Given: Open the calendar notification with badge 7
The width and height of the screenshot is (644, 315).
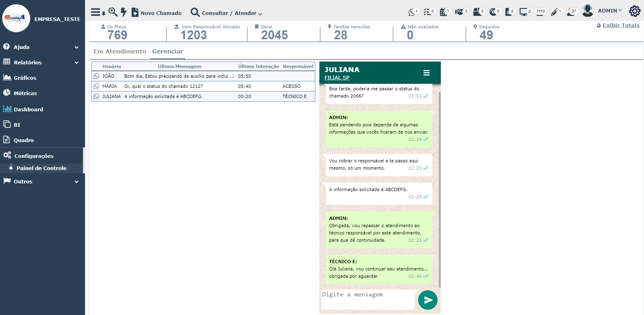Looking at the screenshot, I should point(445,12).
